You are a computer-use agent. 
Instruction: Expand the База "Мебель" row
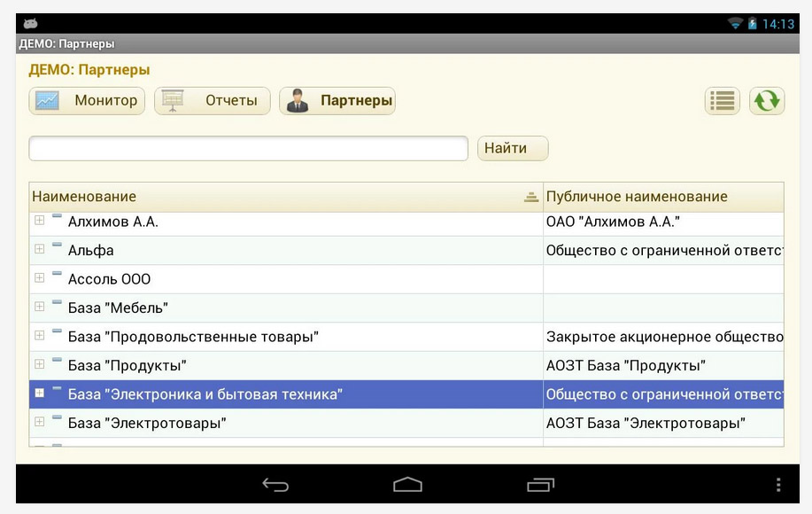pos(39,307)
